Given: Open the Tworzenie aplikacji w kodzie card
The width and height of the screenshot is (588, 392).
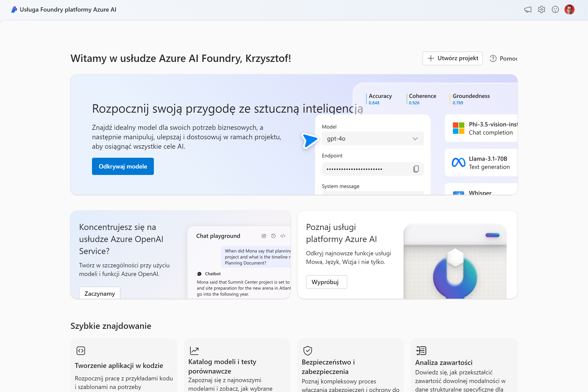Looking at the screenshot, I should click(x=124, y=365).
